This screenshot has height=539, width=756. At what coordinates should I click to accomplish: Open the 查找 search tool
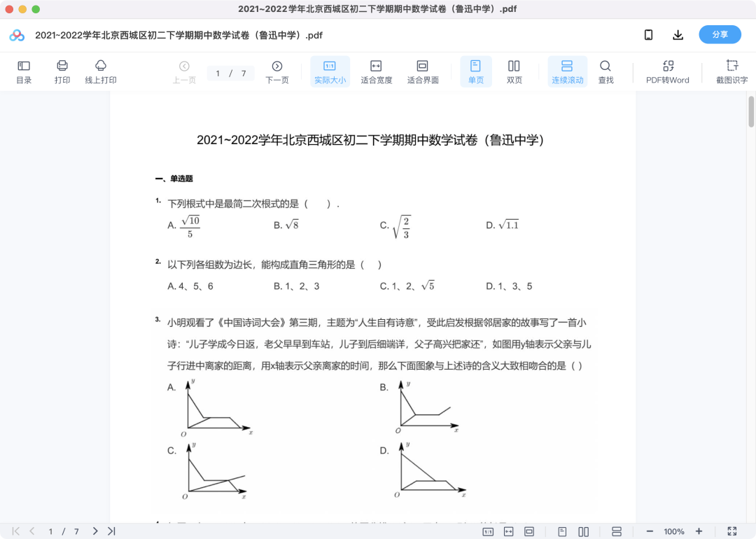(x=605, y=71)
